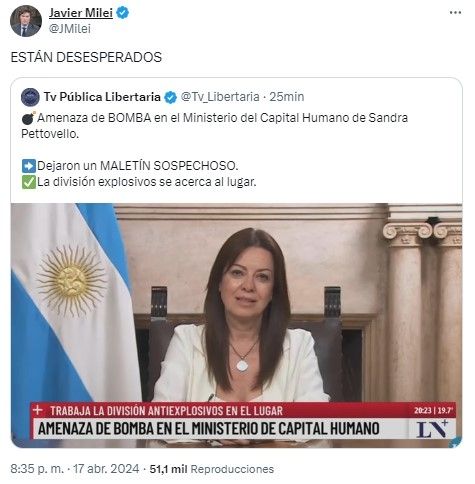Click the Javier Milei display name link

pyautogui.click(x=81, y=13)
